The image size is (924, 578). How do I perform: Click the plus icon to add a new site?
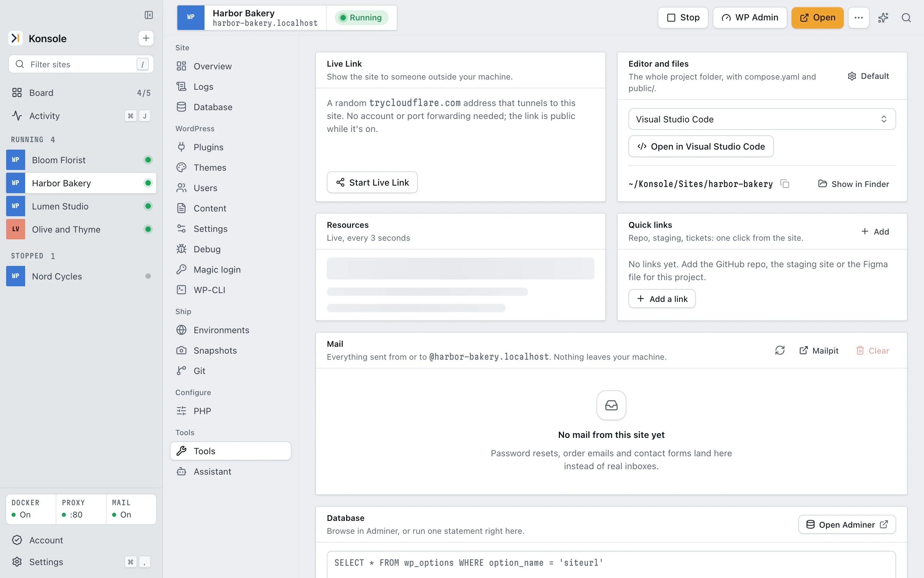coord(146,38)
